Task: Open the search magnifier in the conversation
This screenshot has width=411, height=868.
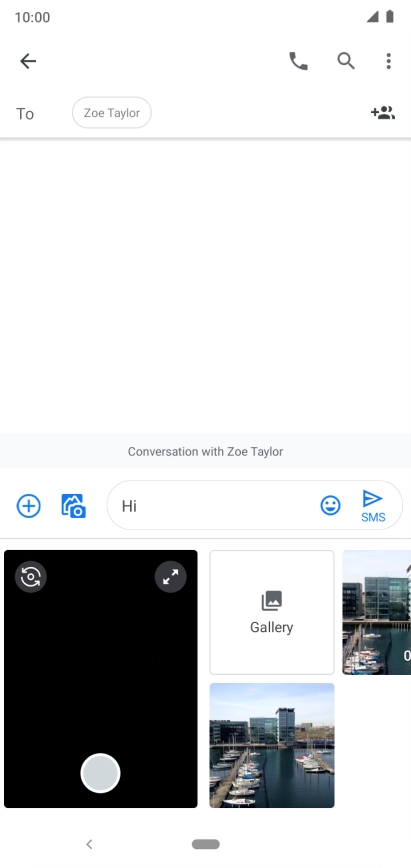Action: (346, 61)
